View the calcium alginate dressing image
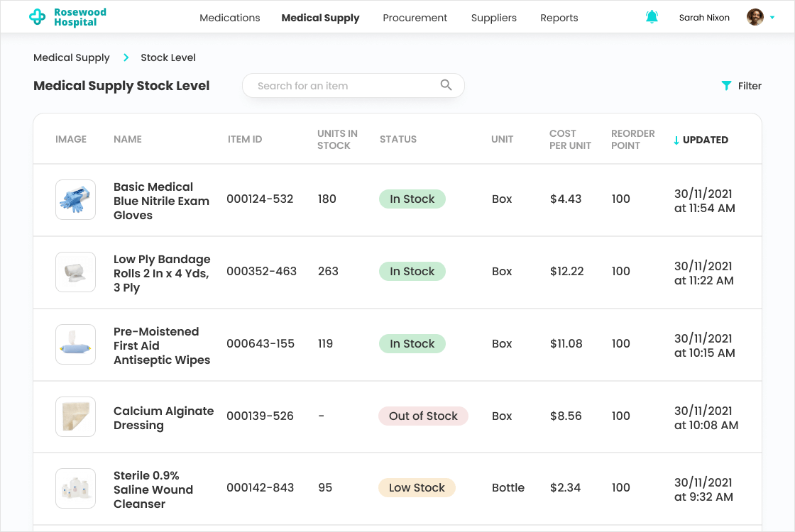The width and height of the screenshot is (795, 532). click(x=75, y=416)
